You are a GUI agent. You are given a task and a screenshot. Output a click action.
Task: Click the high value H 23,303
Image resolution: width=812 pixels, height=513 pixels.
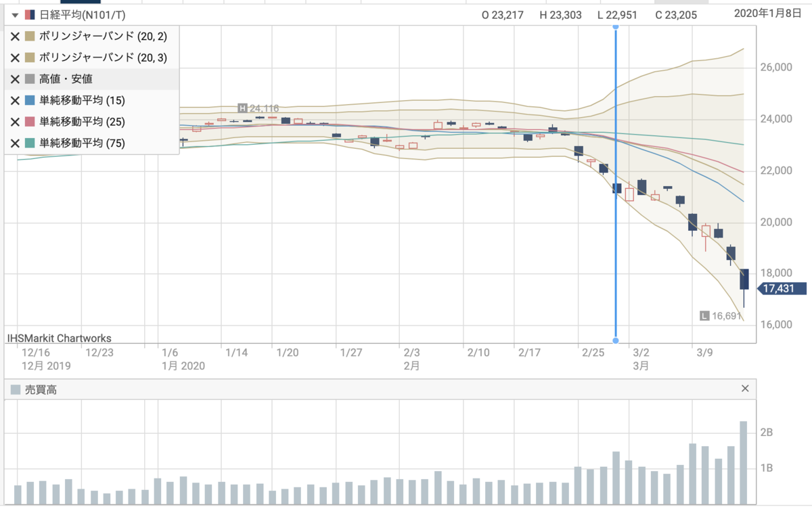(560, 15)
